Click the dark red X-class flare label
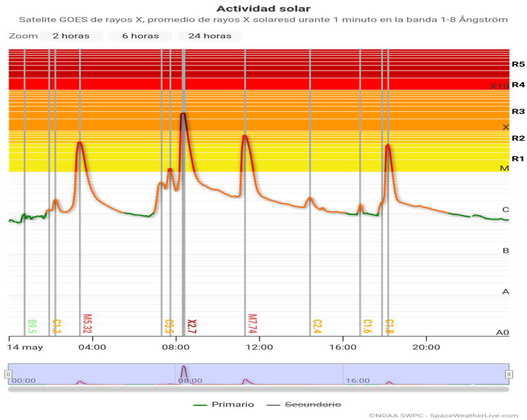 point(192,325)
